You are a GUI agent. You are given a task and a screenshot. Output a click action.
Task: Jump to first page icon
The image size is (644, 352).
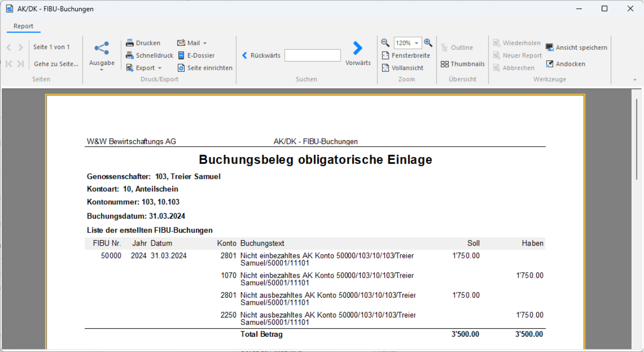(9, 64)
